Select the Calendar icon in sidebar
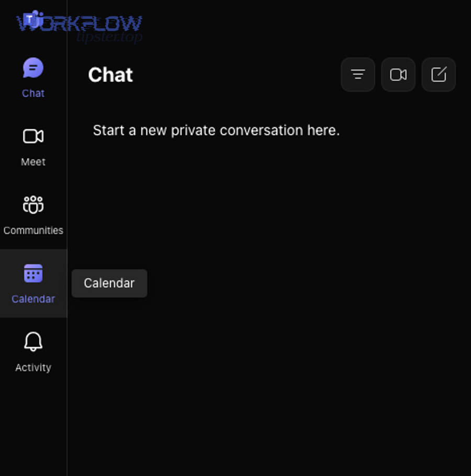Image resolution: width=471 pixels, height=476 pixels. pos(33,273)
